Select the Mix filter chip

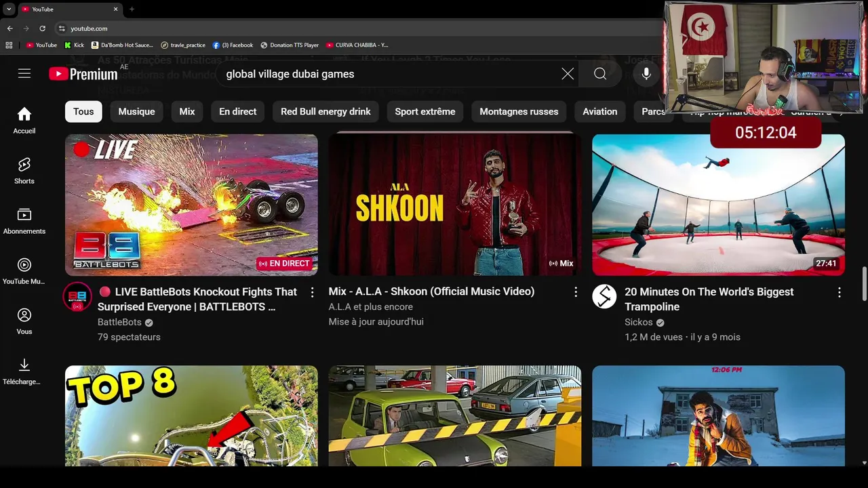[x=187, y=111]
